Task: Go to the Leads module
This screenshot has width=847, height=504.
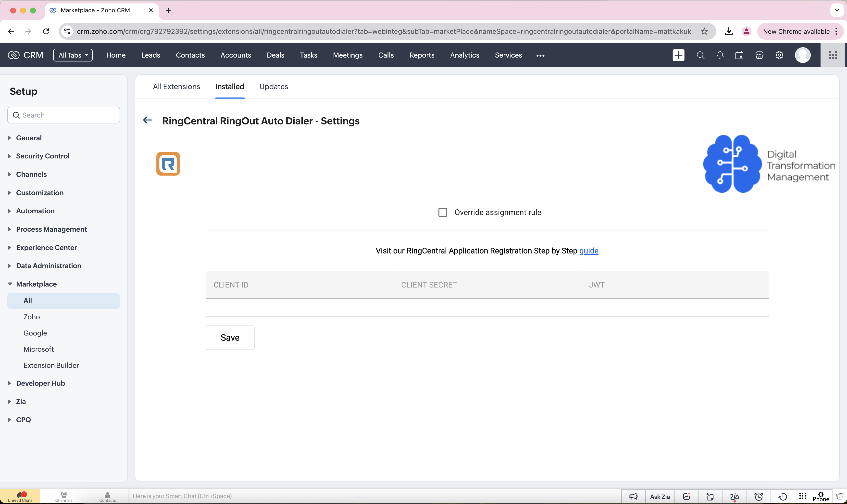Action: (150, 55)
